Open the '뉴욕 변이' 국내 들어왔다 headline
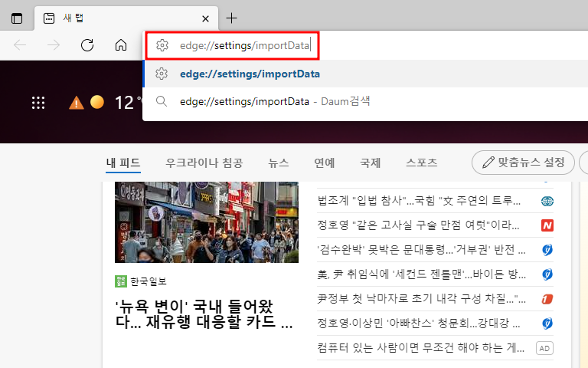 pos(204,314)
